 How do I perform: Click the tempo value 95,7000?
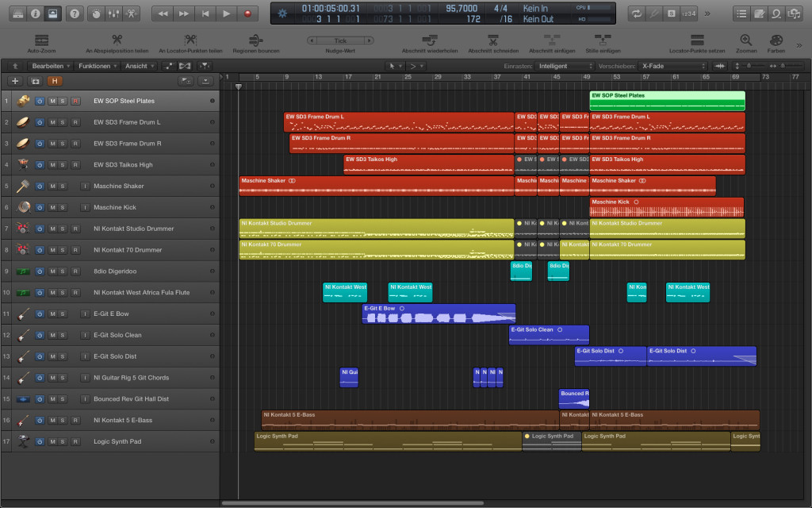tap(462, 9)
